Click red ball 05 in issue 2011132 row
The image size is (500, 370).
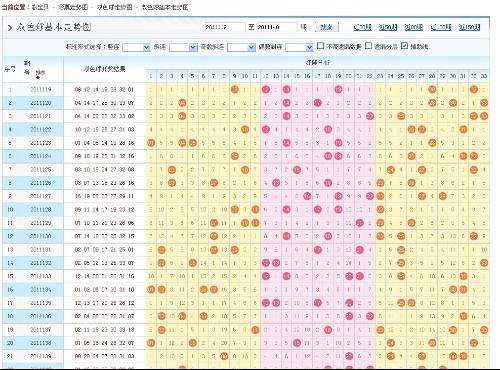pyautogui.click(x=193, y=263)
